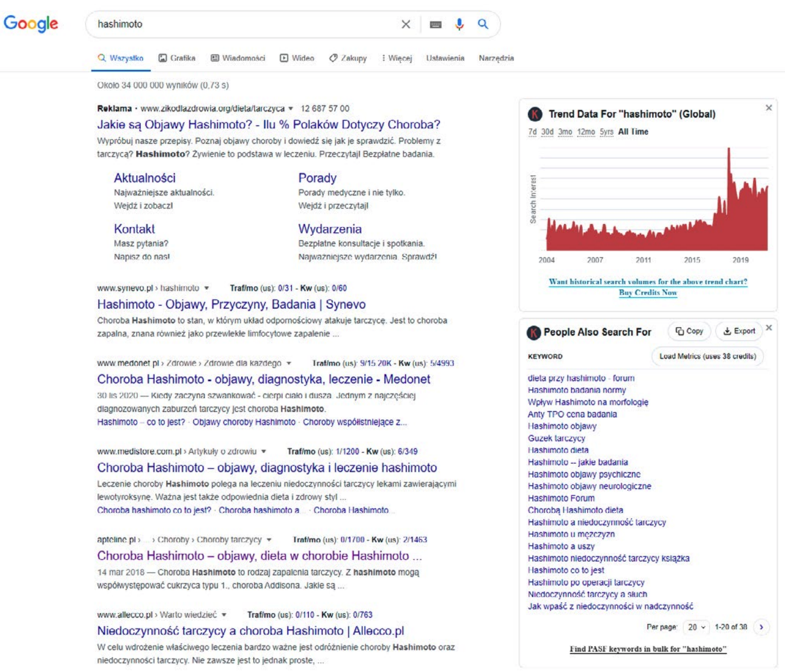
Task: Switch to the Grafika tab
Action: (x=177, y=58)
